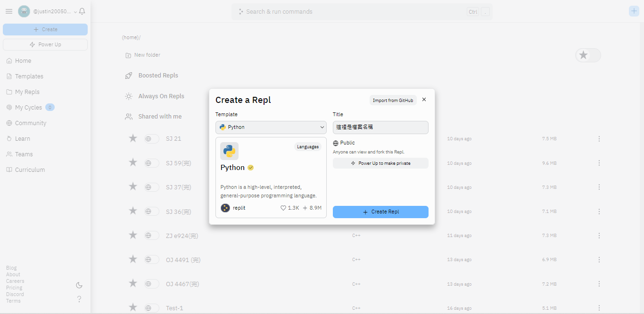Open help question mark icon

(x=79, y=299)
